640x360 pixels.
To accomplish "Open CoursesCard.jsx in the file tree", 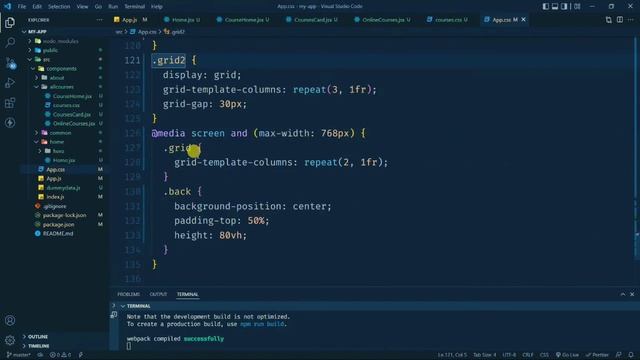I will click(71, 115).
